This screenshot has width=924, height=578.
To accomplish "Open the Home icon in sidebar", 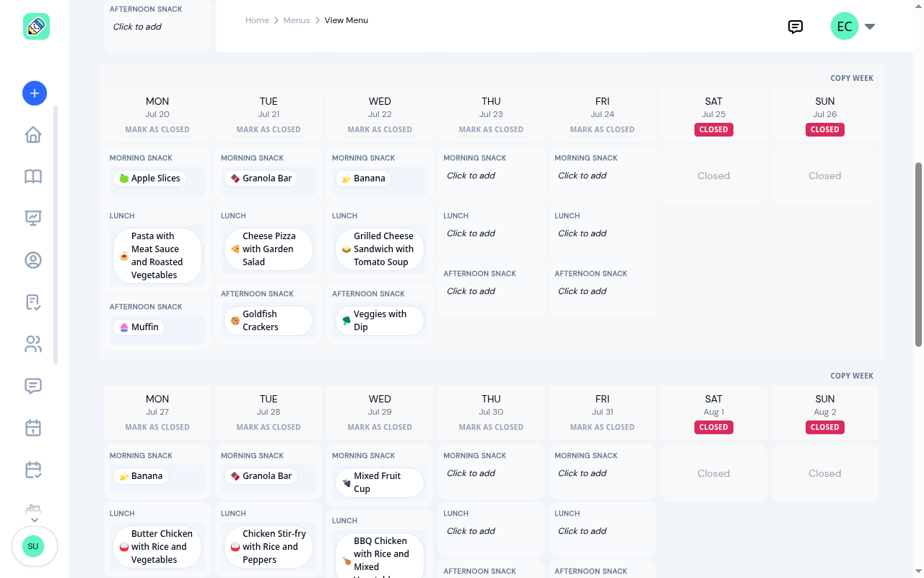I will [33, 135].
